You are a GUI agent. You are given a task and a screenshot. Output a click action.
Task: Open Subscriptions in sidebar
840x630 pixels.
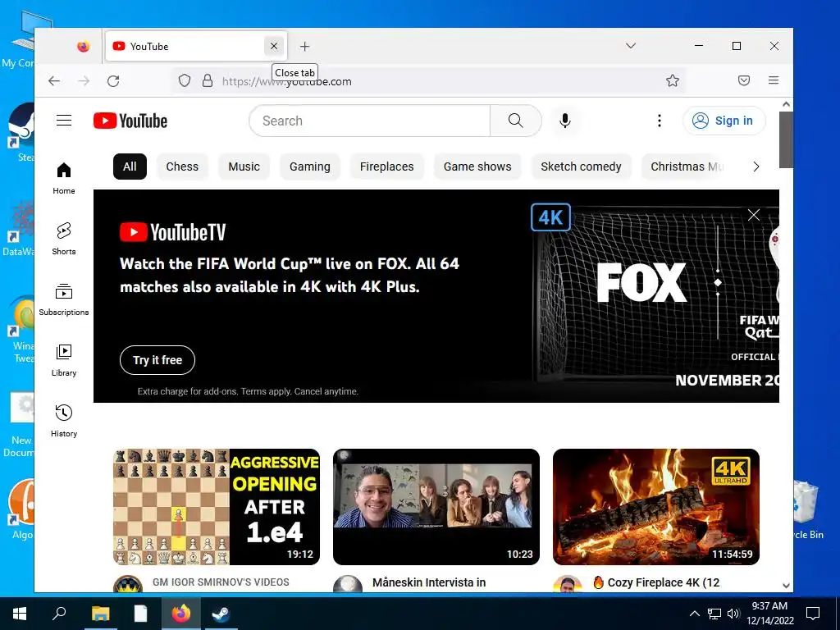click(x=64, y=299)
